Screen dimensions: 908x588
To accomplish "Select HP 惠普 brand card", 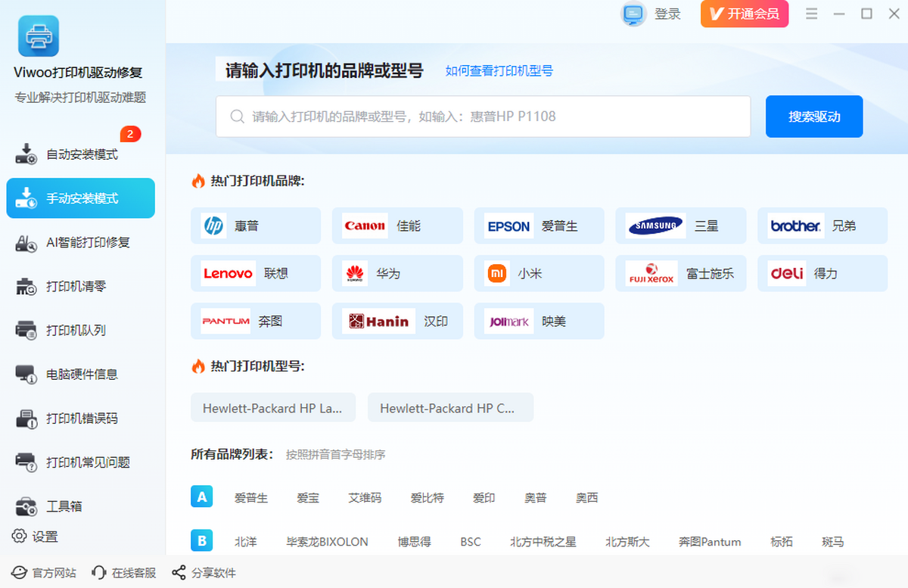I will [x=256, y=226].
